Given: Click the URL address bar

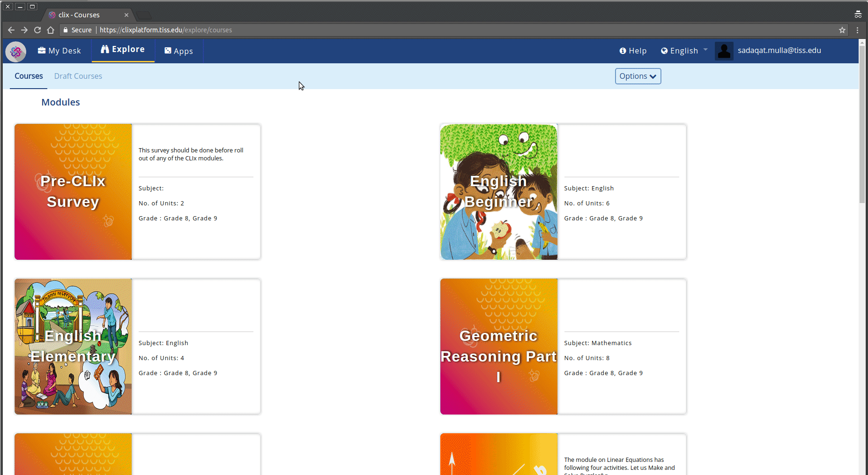Looking at the screenshot, I should coord(422,30).
